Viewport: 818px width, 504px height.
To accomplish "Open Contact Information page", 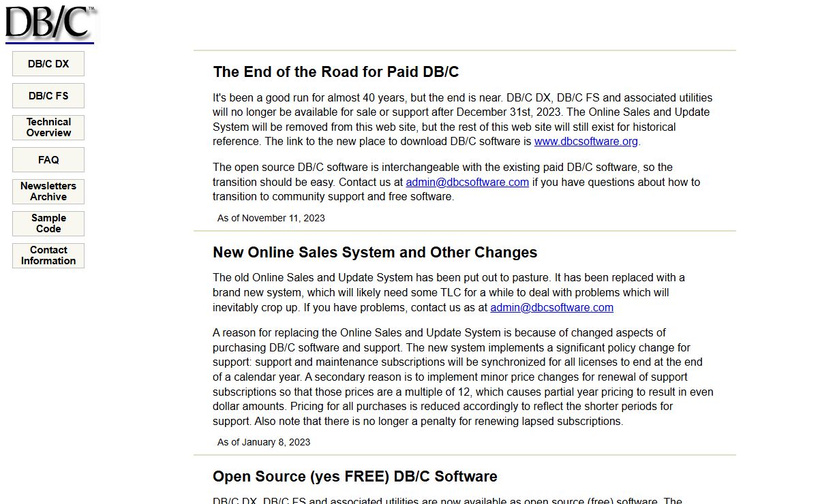I will pos(48,255).
